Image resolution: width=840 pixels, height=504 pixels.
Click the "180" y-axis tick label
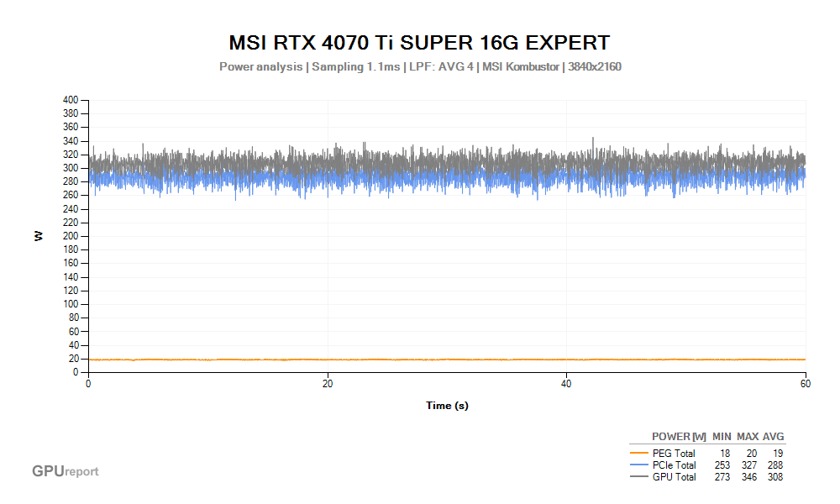pyautogui.click(x=71, y=249)
